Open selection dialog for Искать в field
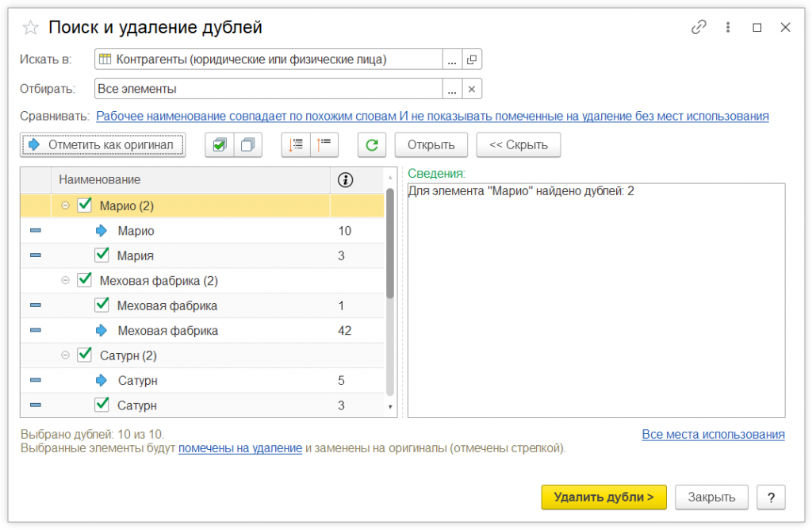812x530 pixels. 452,60
